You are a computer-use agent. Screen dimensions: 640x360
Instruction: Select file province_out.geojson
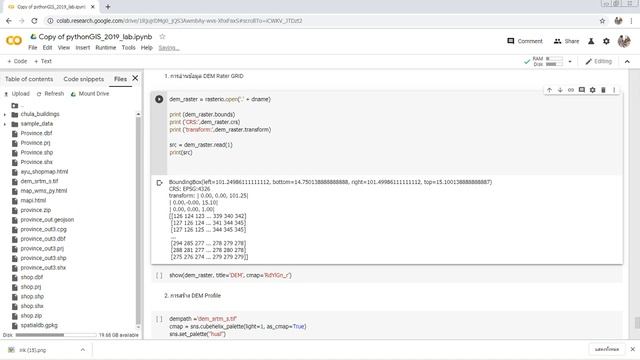coord(47,220)
